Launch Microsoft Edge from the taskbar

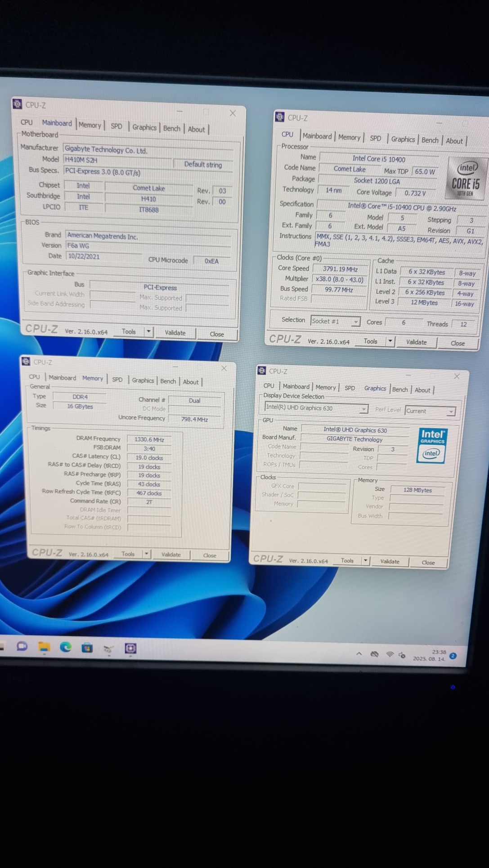pyautogui.click(x=66, y=647)
